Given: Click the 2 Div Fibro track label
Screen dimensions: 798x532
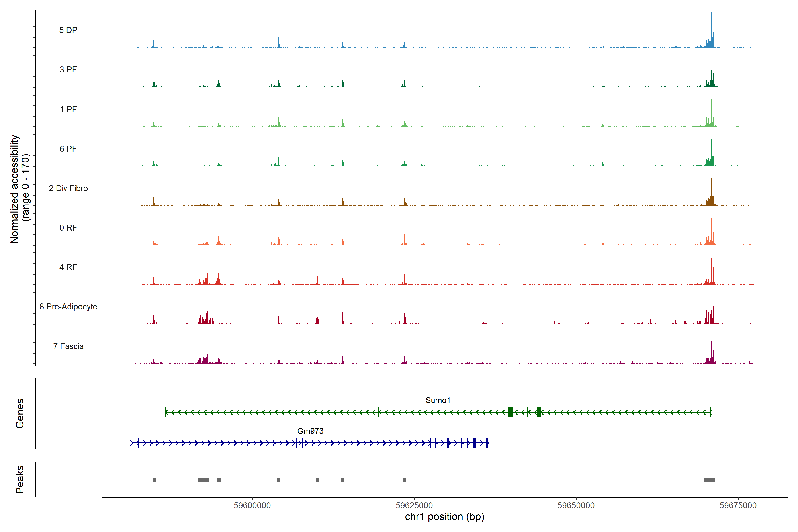Looking at the screenshot, I should click(68, 188).
